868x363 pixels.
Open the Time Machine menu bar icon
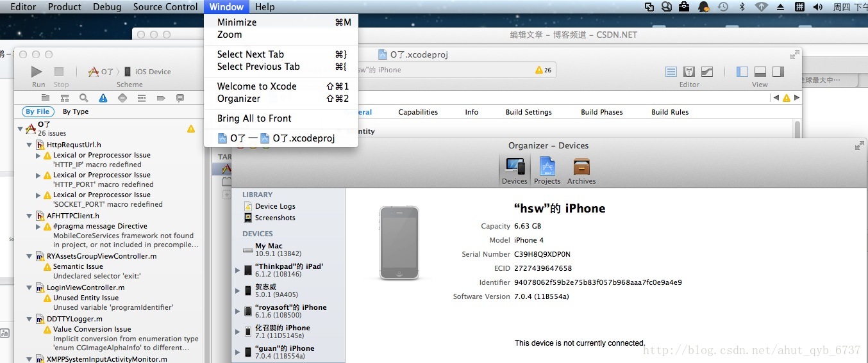722,7
